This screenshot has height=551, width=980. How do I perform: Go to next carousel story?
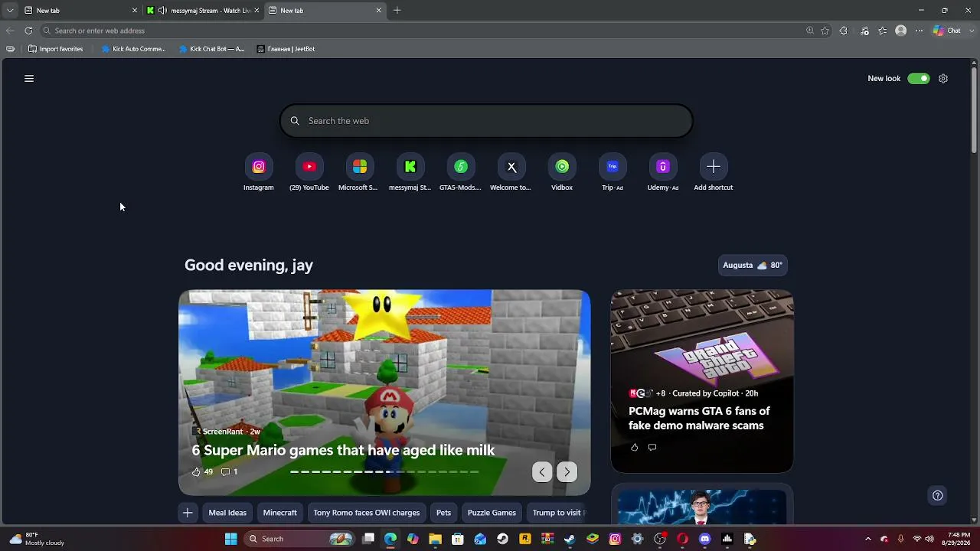tap(567, 472)
